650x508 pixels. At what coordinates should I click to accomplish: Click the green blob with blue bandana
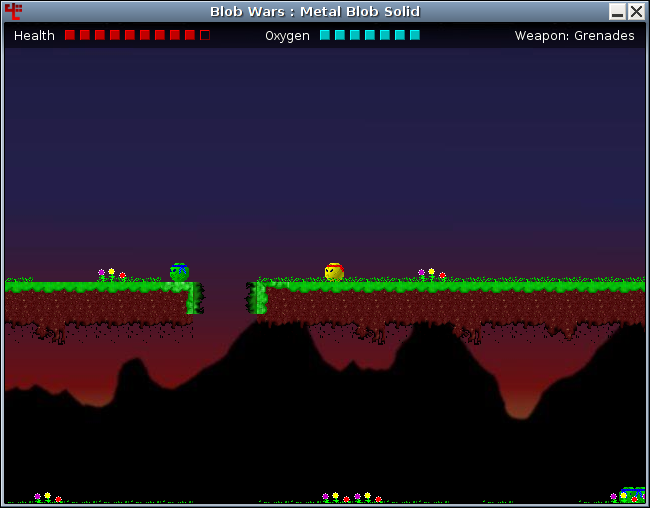tap(179, 272)
